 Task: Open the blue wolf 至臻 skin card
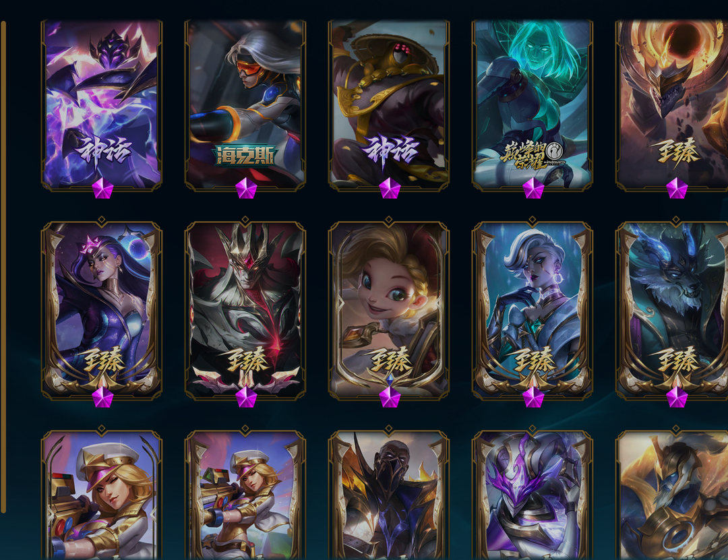(x=672, y=310)
